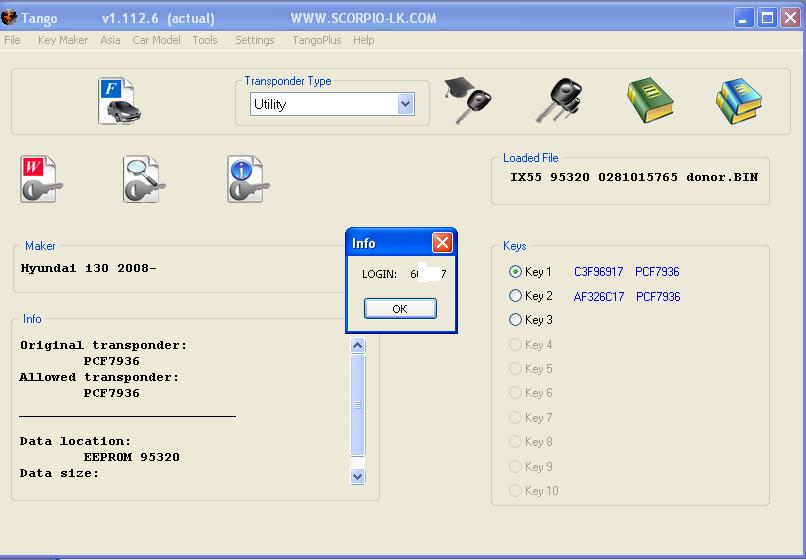This screenshot has height=560, width=806.
Task: Select the Key 1 radio button
Action: pos(515,272)
